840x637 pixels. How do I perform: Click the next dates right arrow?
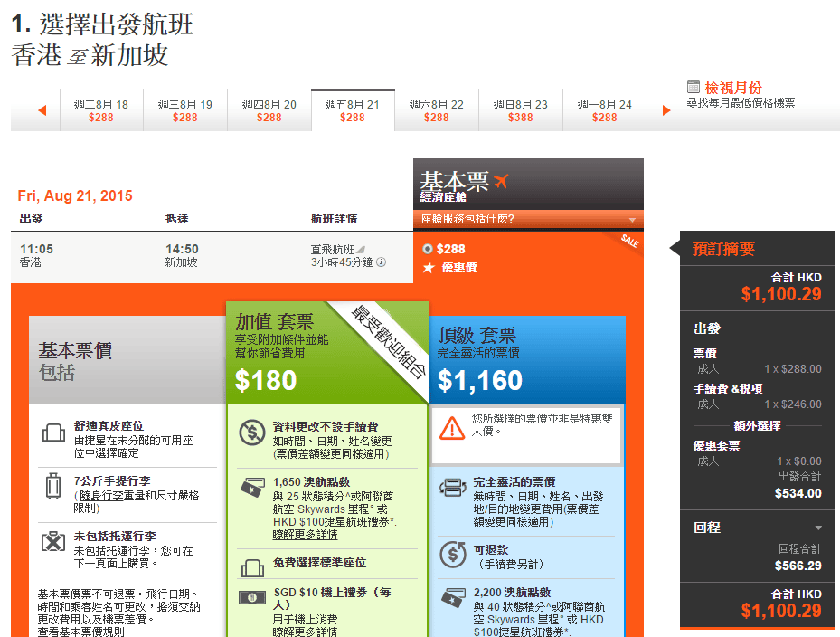(666, 110)
